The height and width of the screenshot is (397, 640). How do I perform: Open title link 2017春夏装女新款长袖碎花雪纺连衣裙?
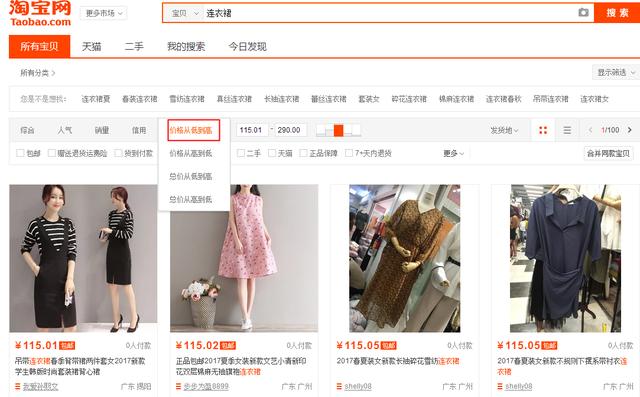(398, 361)
